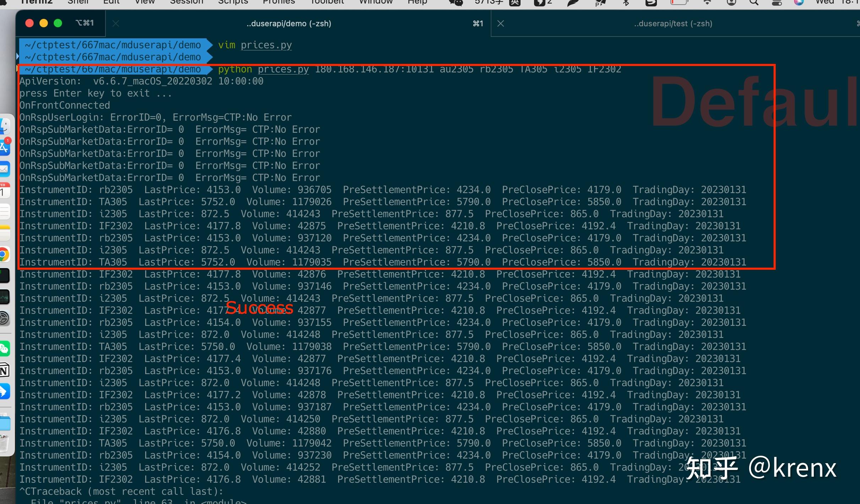Click the WeChat icon in menu bar
Viewport: 860px width, 504px height.
coord(456,3)
